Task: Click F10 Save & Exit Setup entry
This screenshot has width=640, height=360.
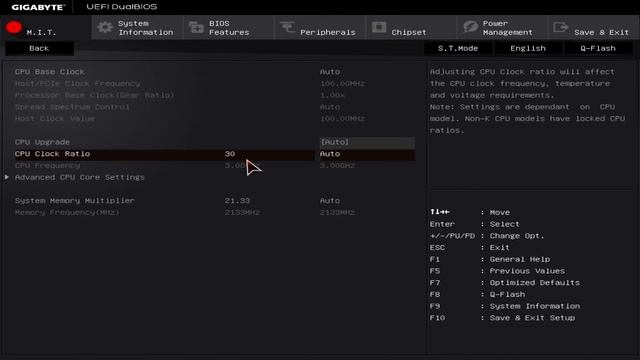Action: coord(502,318)
